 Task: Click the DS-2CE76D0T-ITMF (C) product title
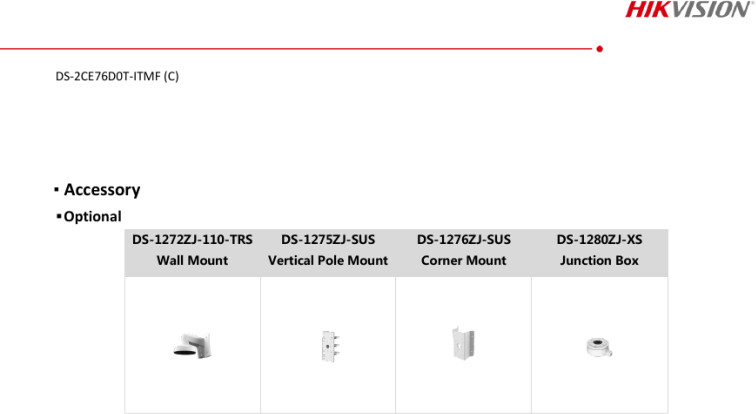click(x=117, y=76)
